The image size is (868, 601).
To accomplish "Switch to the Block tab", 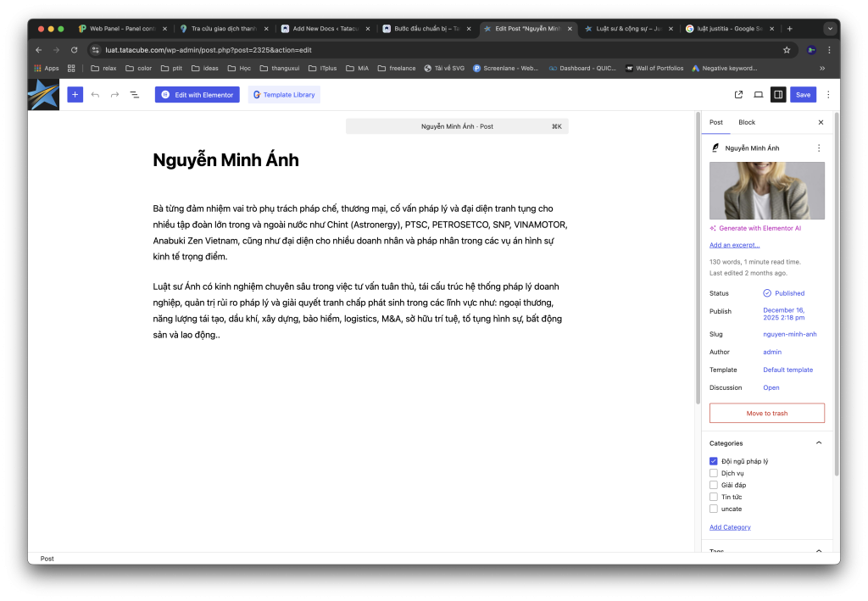I will pyautogui.click(x=746, y=122).
